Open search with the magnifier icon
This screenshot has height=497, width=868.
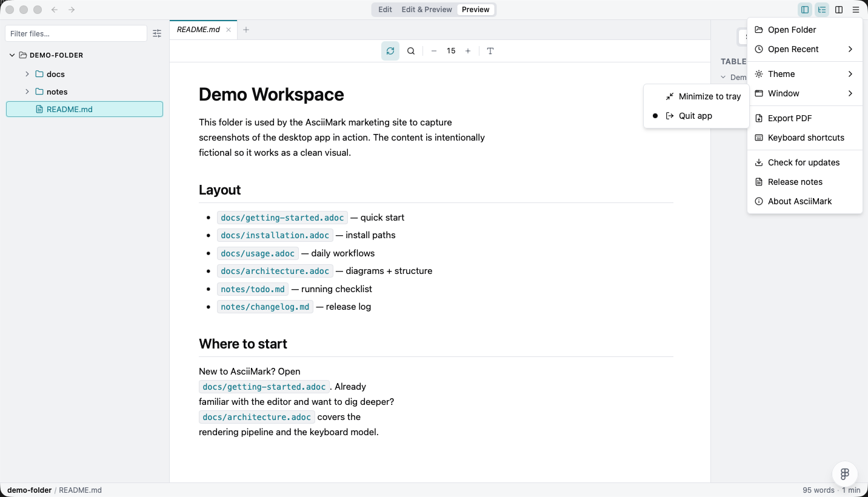click(x=411, y=51)
